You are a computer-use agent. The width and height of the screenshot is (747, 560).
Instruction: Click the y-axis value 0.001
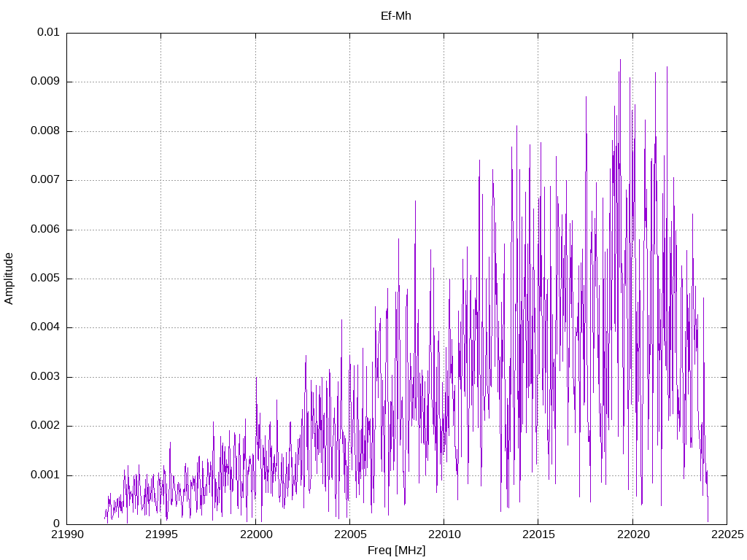(45, 475)
